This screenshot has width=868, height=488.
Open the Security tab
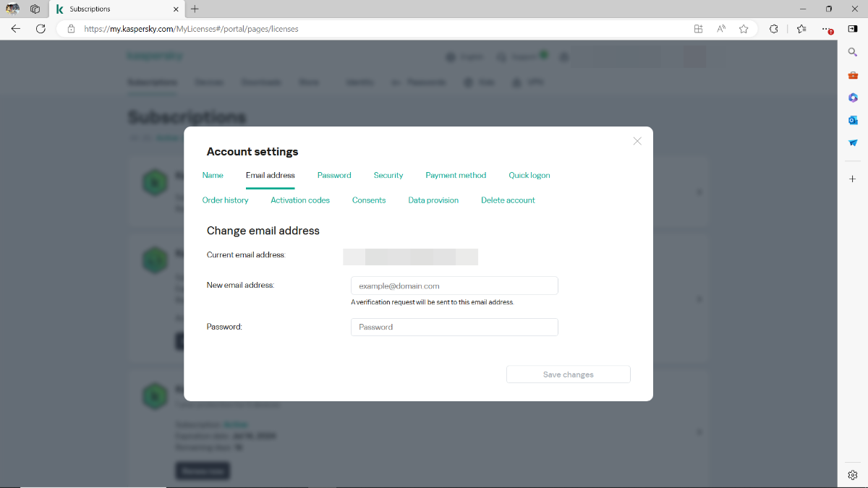pyautogui.click(x=388, y=175)
